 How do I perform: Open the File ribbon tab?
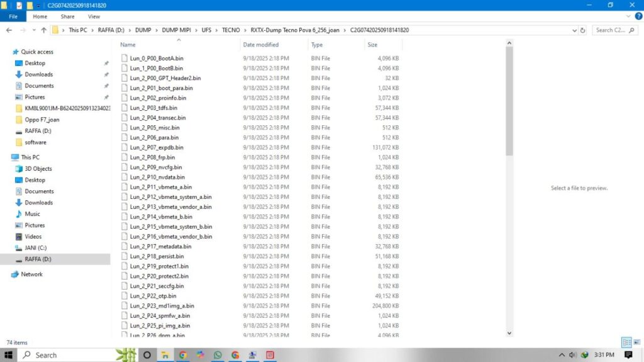point(13,16)
